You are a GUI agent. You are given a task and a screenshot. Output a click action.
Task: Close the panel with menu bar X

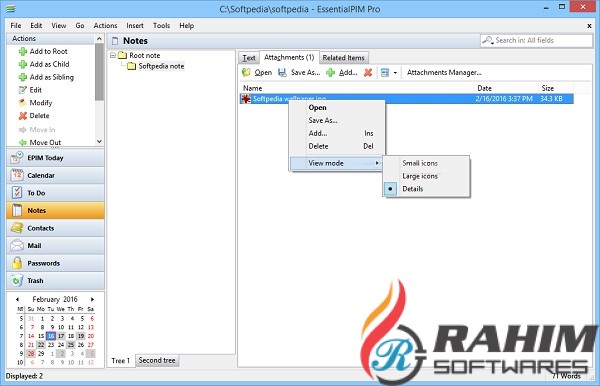(589, 26)
